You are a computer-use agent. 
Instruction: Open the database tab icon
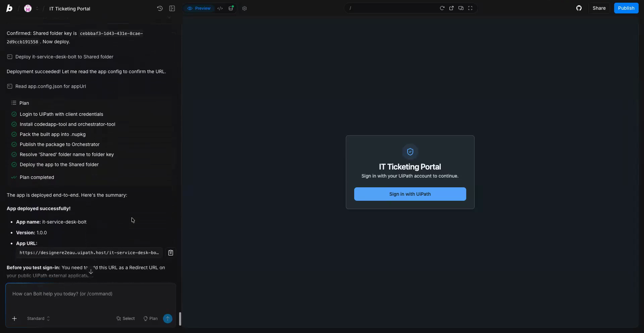[231, 8]
